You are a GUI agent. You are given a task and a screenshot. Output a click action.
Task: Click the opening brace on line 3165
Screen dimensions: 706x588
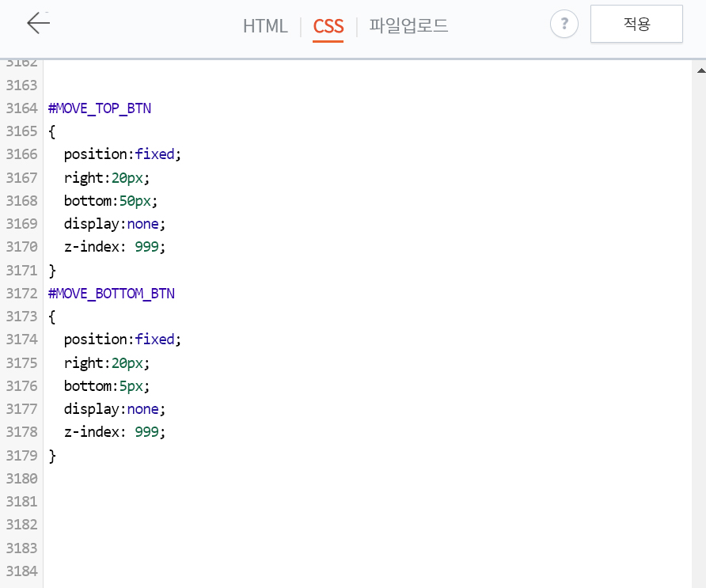pos(51,131)
